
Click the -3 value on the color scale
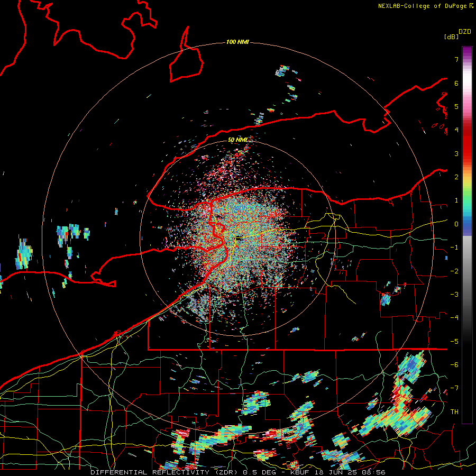pyautogui.click(x=454, y=295)
